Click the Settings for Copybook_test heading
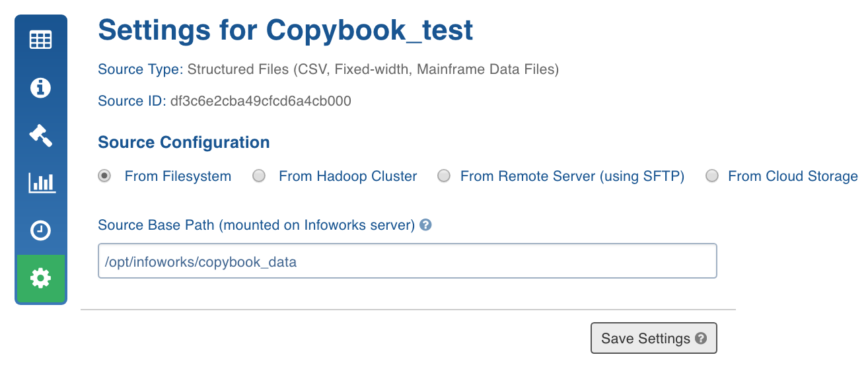The image size is (868, 371). tap(285, 30)
